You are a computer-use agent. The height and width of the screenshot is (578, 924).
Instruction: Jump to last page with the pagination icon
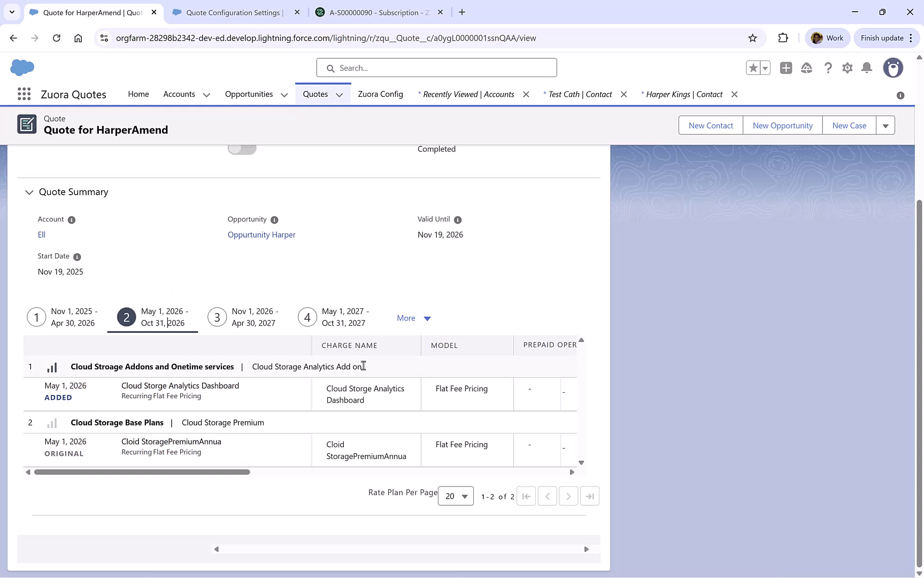(x=590, y=496)
